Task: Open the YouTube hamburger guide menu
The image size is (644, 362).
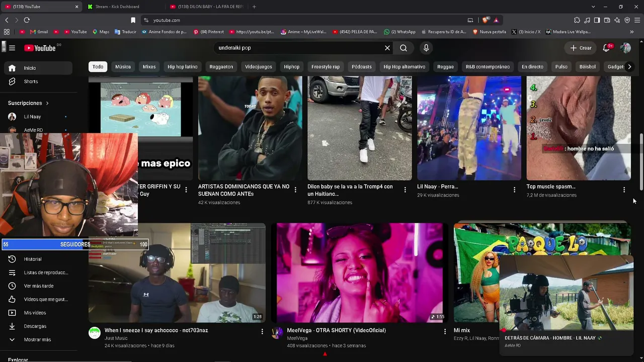Action: 12,48
